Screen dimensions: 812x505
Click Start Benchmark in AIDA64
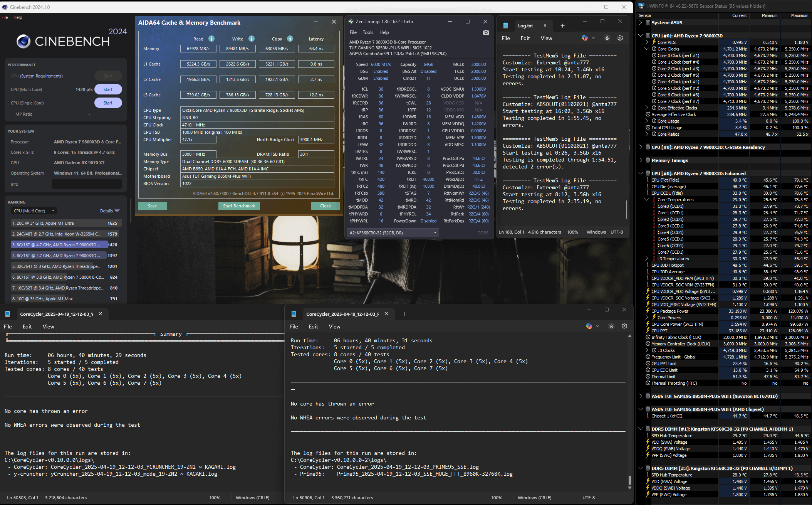point(239,206)
